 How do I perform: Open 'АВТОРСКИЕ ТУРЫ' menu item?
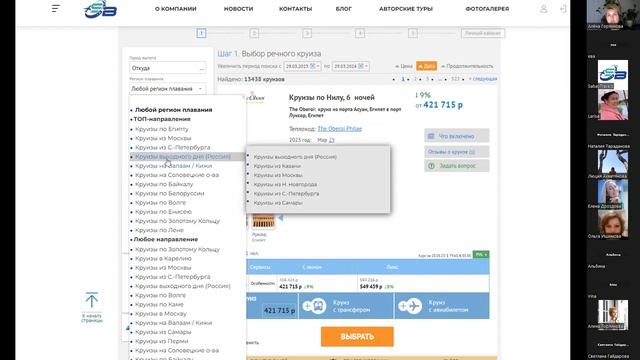coord(406,9)
